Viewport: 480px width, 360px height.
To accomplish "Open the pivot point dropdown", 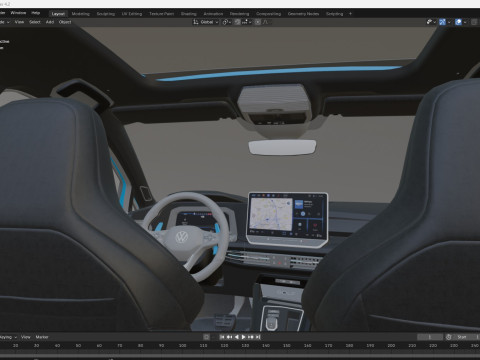I will click(x=227, y=22).
